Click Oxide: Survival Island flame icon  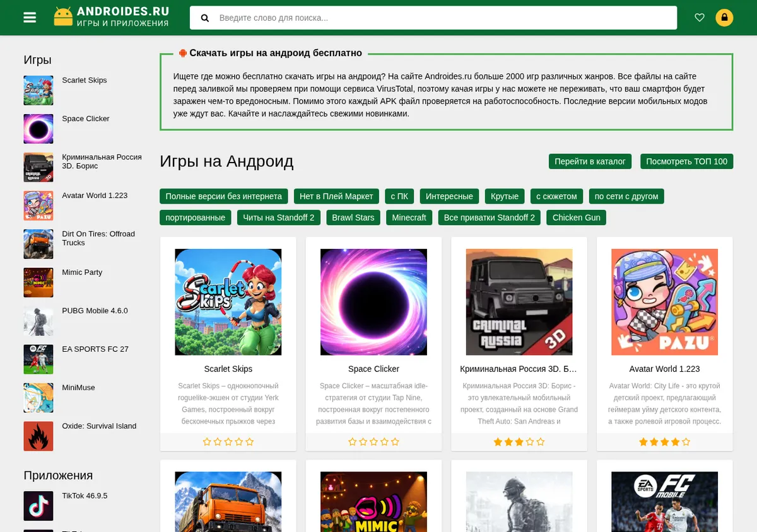point(38,436)
